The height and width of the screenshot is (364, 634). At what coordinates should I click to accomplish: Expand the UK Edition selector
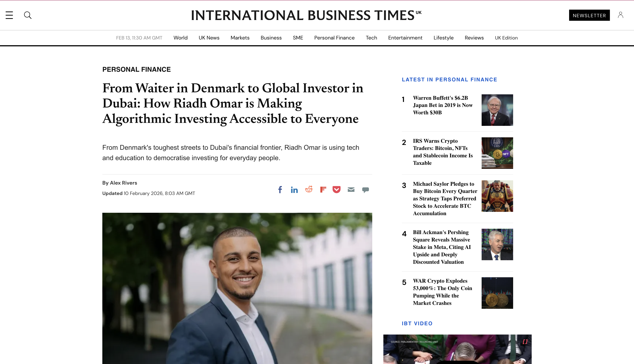[506, 38]
